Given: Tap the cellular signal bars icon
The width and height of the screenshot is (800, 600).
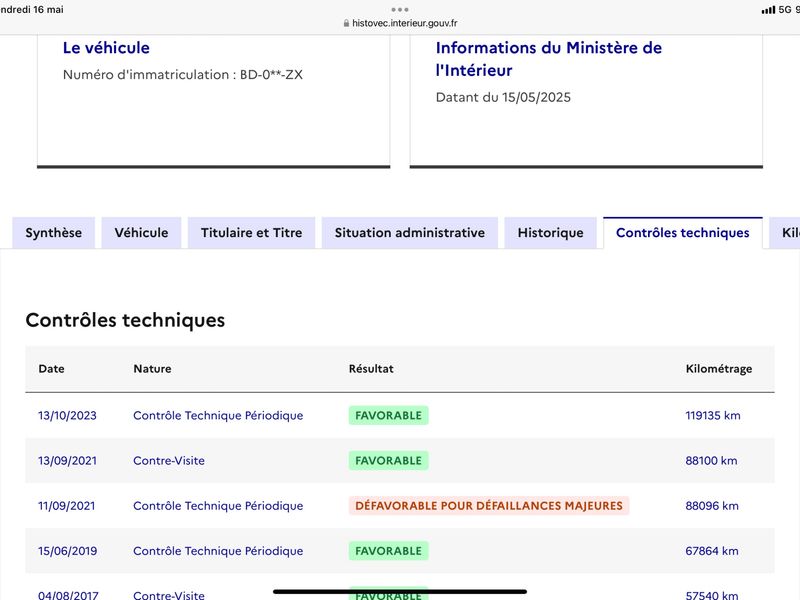Looking at the screenshot, I should [768, 10].
